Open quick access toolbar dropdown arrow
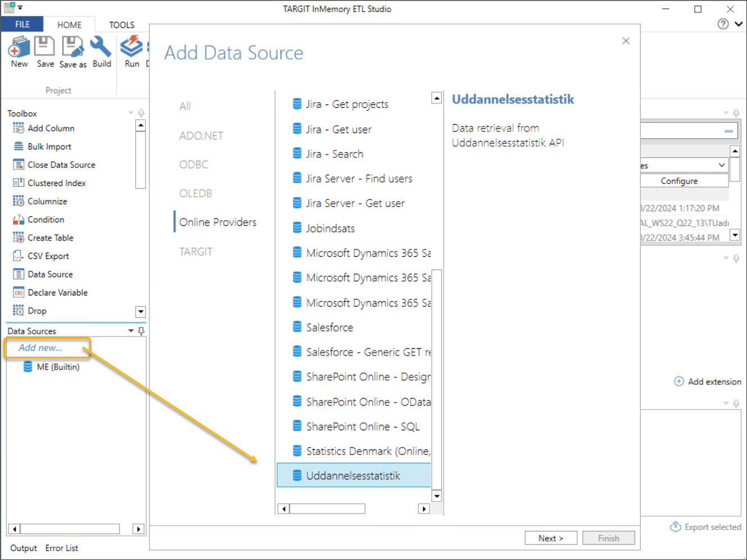 coord(20,8)
